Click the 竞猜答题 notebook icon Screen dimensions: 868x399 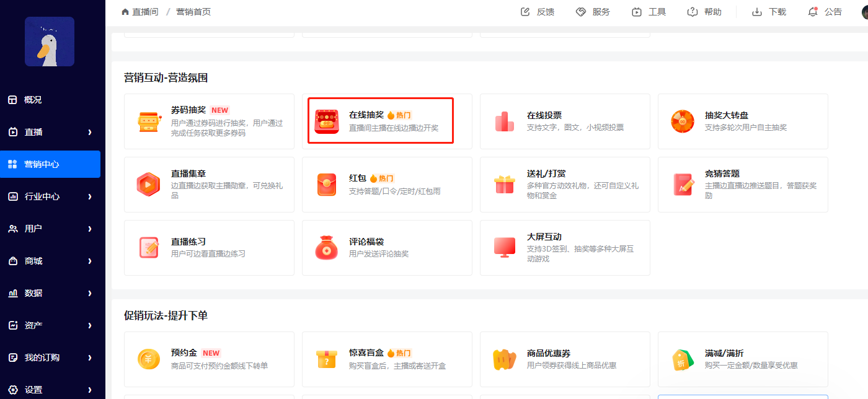683,185
